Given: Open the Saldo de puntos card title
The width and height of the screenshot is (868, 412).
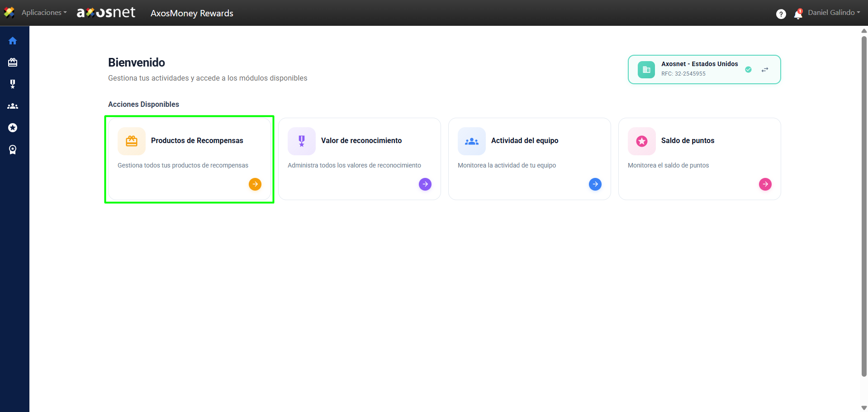Looking at the screenshot, I should pos(688,141).
